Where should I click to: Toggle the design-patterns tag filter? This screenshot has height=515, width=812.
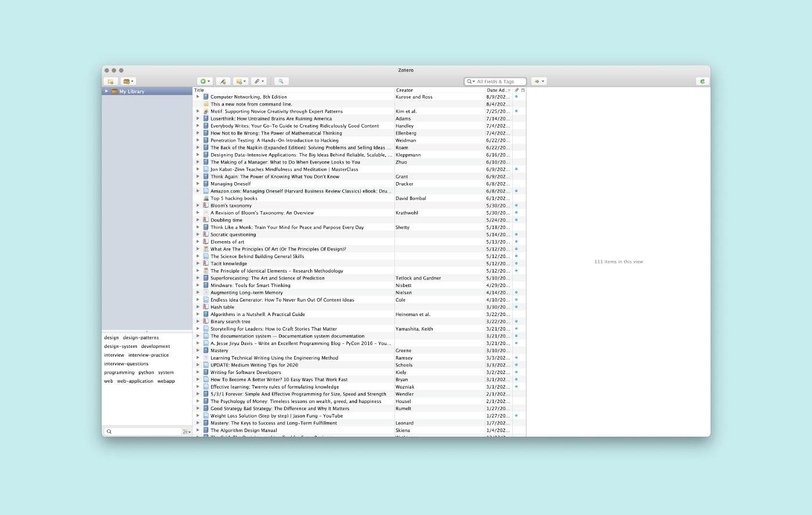point(140,338)
